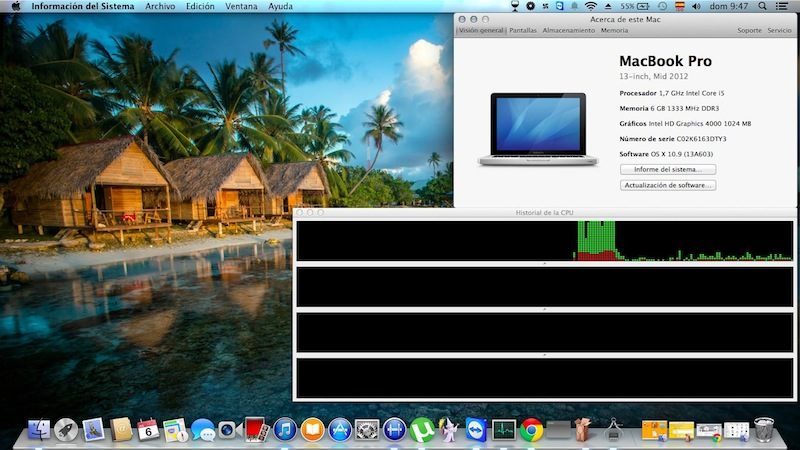Open Notification Center list icon

coord(782,6)
